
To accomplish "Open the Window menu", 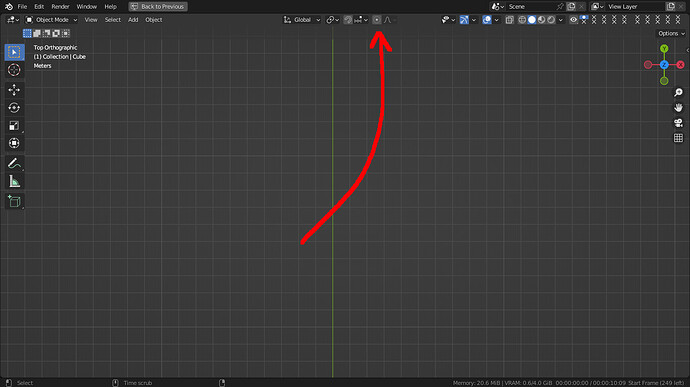I will (87, 7).
